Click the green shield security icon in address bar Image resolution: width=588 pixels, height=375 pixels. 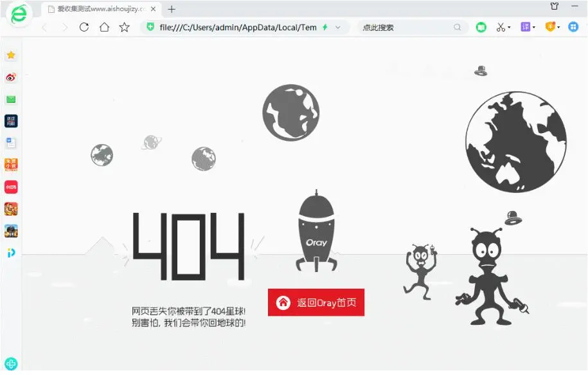(x=150, y=27)
